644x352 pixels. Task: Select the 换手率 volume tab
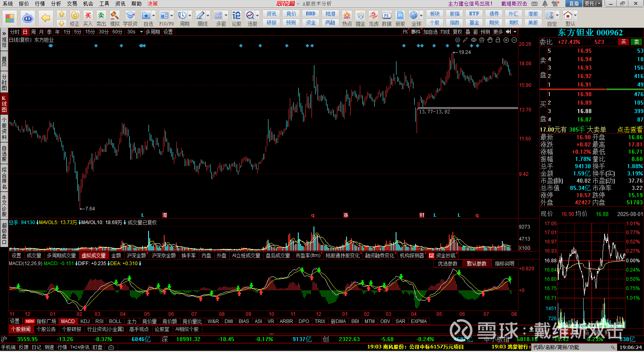188,255
